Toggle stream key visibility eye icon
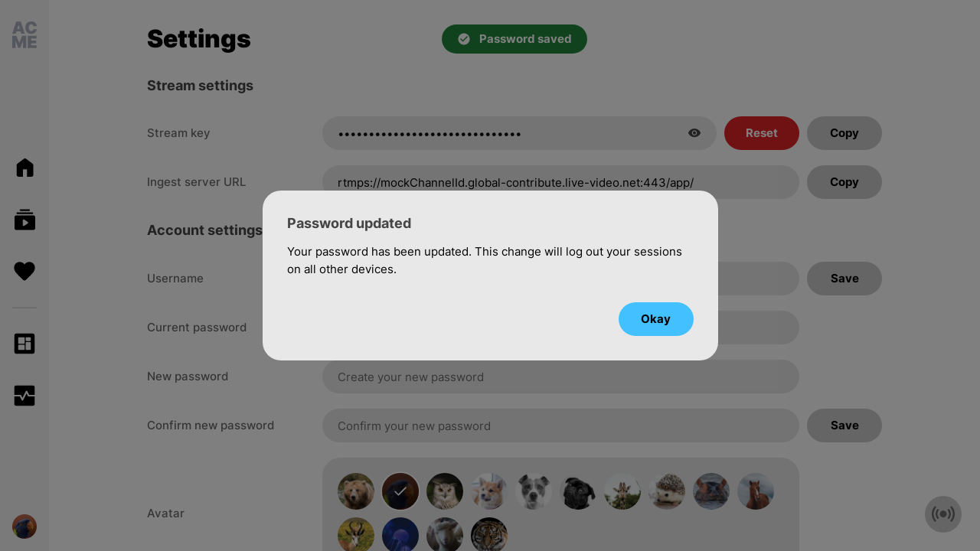Image resolution: width=980 pixels, height=551 pixels. (694, 133)
